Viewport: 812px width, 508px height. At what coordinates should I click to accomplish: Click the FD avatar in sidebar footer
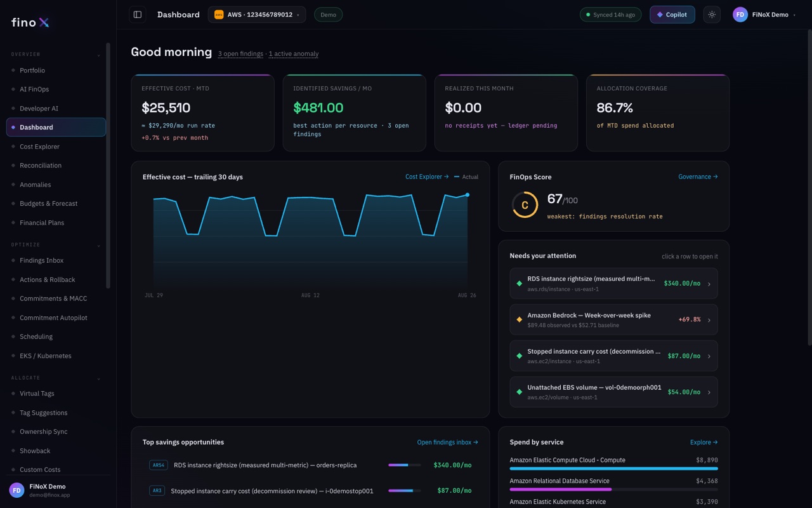pos(16,490)
